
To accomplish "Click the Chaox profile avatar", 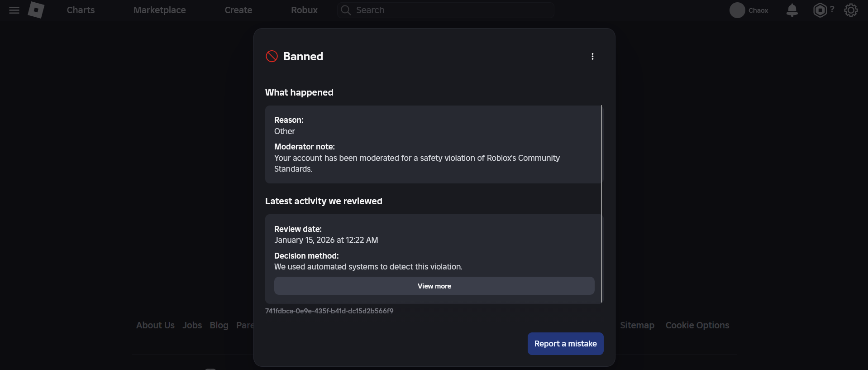I will pos(737,10).
